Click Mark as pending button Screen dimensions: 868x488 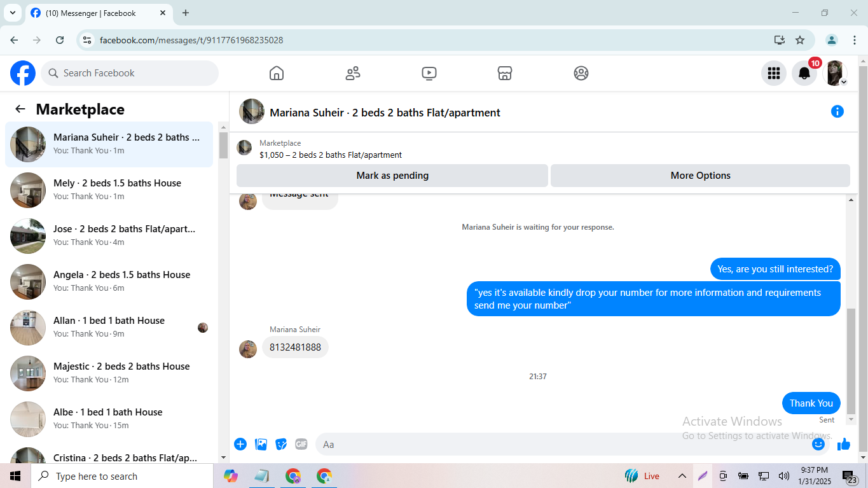click(392, 176)
